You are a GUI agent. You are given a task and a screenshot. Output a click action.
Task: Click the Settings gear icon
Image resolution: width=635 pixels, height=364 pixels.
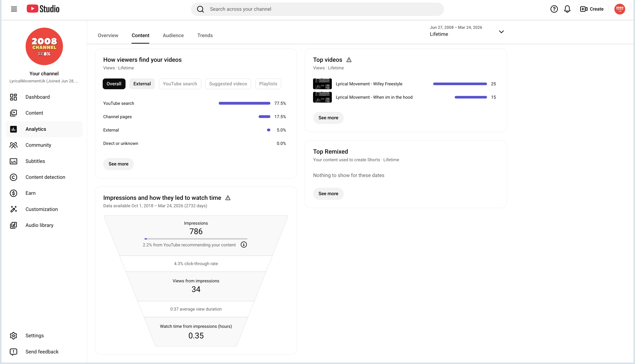click(x=14, y=335)
